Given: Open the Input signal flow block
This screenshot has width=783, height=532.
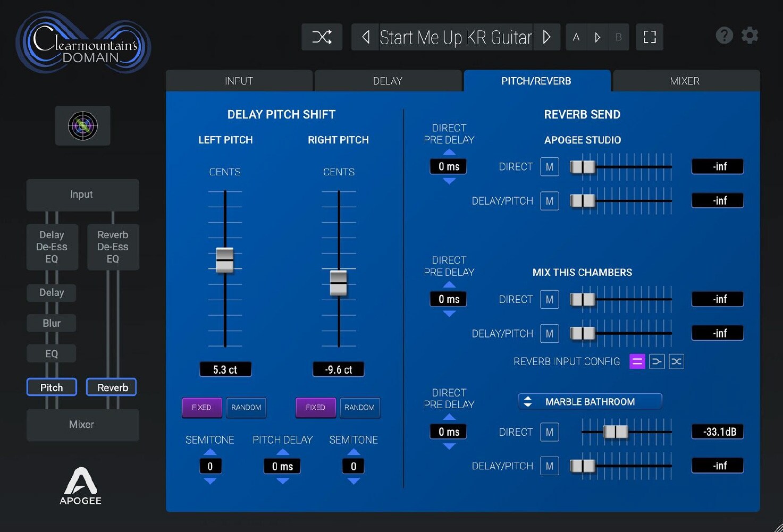Looking at the screenshot, I should point(82,195).
